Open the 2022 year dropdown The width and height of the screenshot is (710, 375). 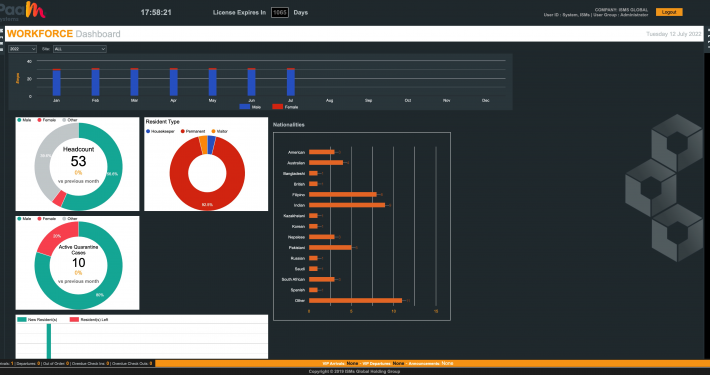22,49
